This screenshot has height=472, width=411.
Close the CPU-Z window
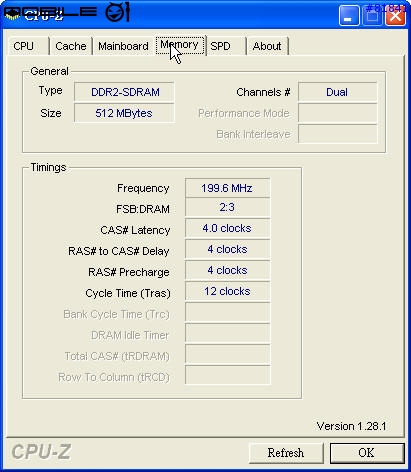[395, 15]
